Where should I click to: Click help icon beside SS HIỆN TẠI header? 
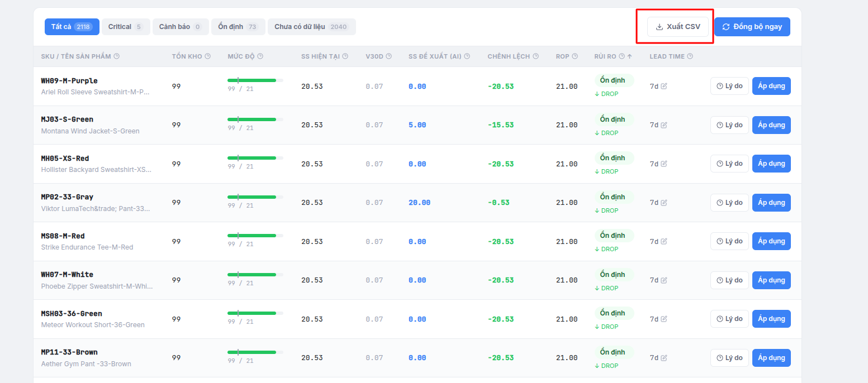point(345,56)
